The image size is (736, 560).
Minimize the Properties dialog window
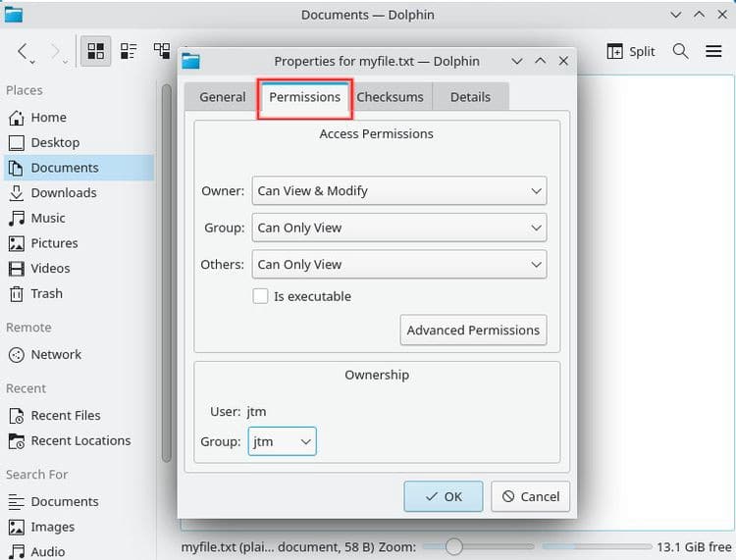(x=517, y=61)
